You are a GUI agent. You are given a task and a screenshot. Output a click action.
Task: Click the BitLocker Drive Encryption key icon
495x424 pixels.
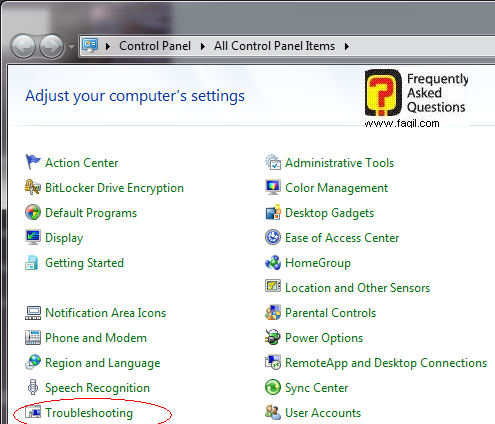(33, 187)
